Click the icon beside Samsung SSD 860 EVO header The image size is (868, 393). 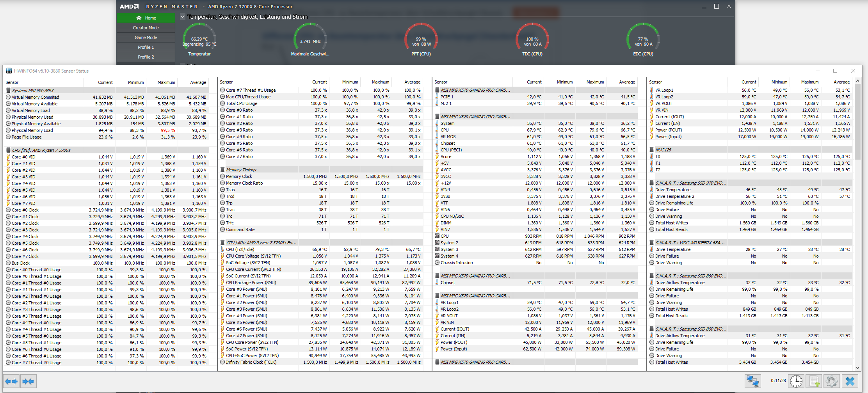652,276
